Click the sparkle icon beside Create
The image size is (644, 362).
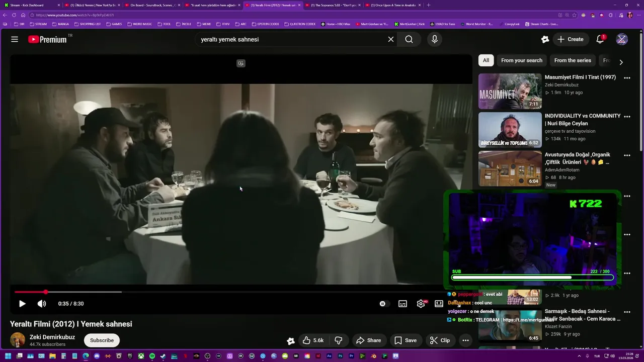click(545, 39)
